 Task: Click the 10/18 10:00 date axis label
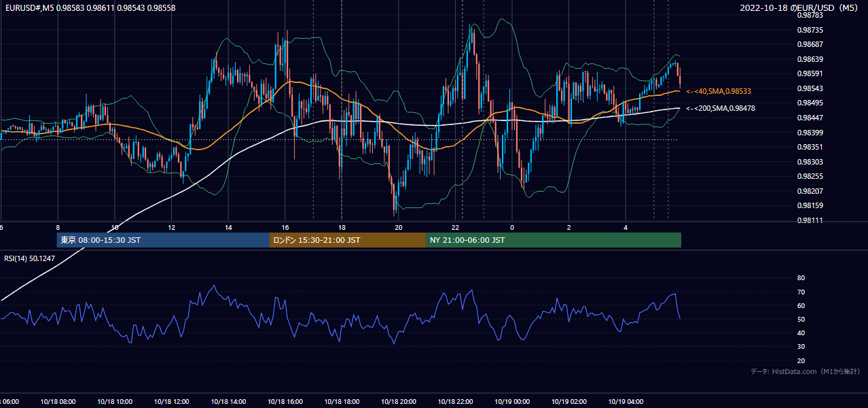[115, 401]
